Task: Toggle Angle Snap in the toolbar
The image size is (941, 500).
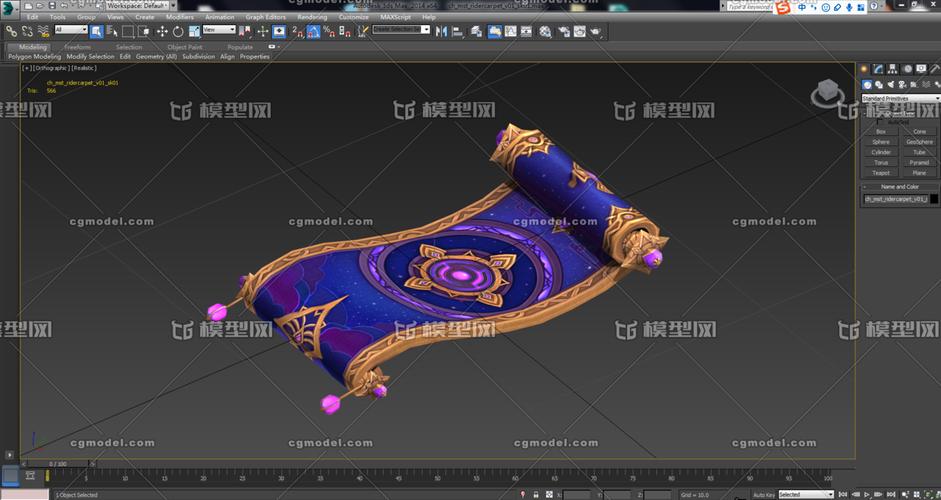Action: tap(312, 31)
